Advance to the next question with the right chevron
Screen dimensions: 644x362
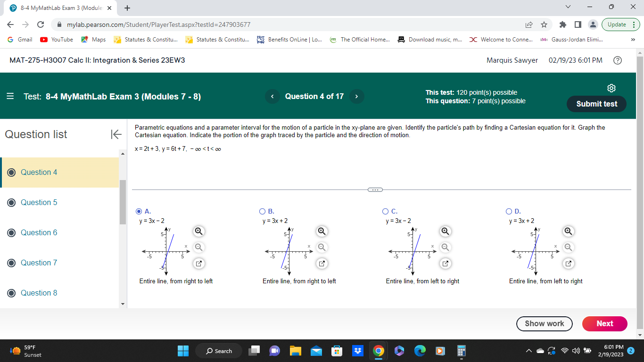point(357,96)
